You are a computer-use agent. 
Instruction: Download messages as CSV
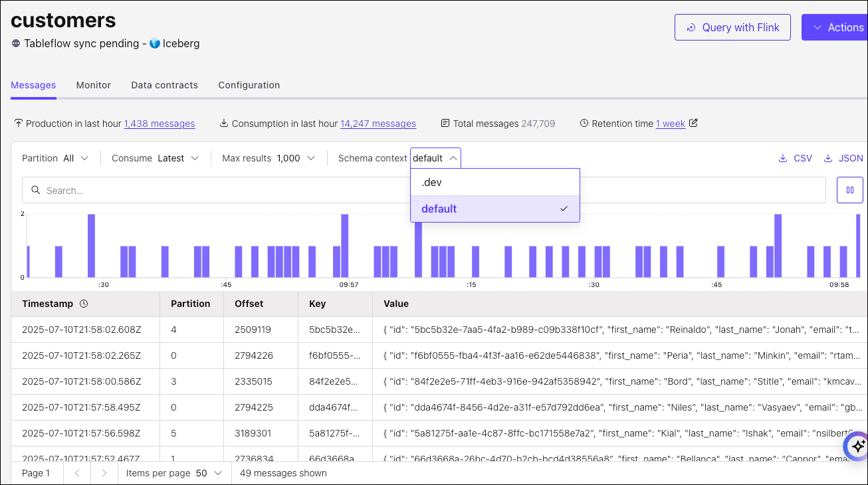(796, 158)
